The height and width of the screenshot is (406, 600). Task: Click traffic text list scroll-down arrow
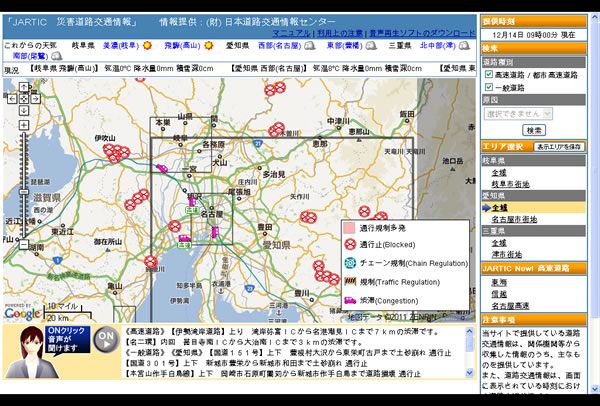(x=470, y=372)
